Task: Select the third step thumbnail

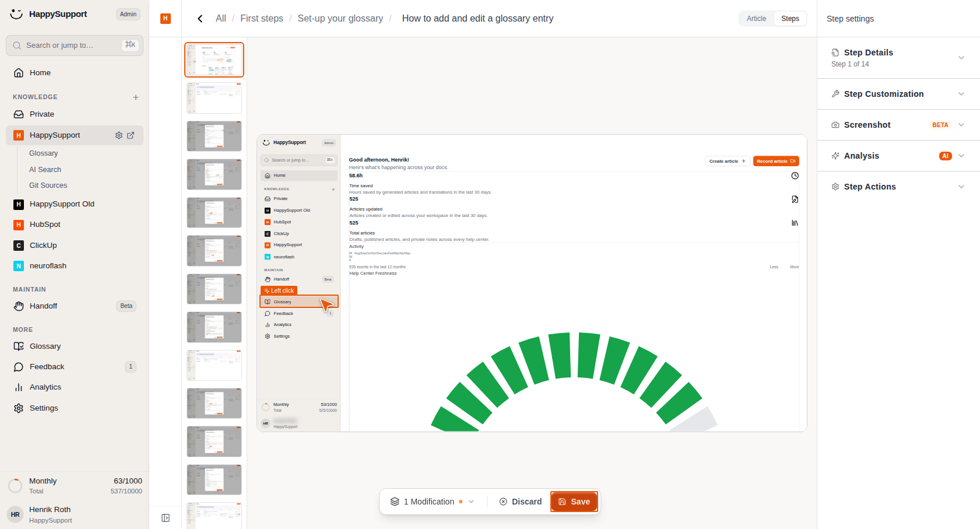Action: coord(214,136)
